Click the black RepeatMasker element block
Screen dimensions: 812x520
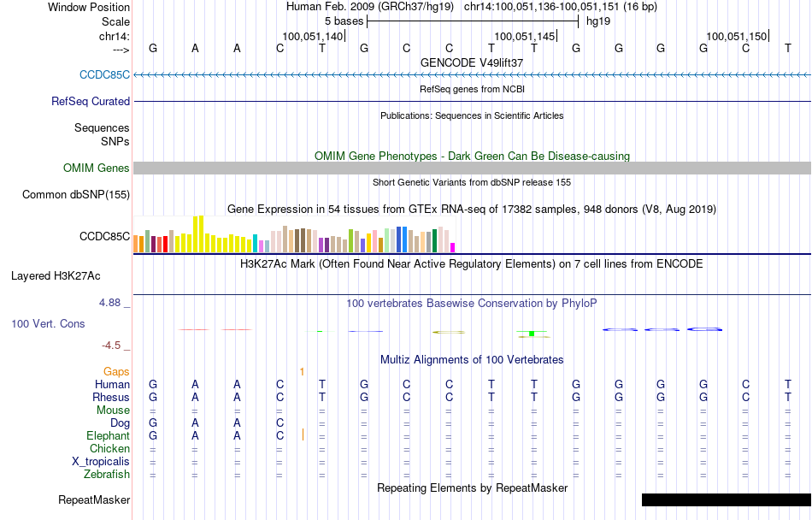[727, 499]
